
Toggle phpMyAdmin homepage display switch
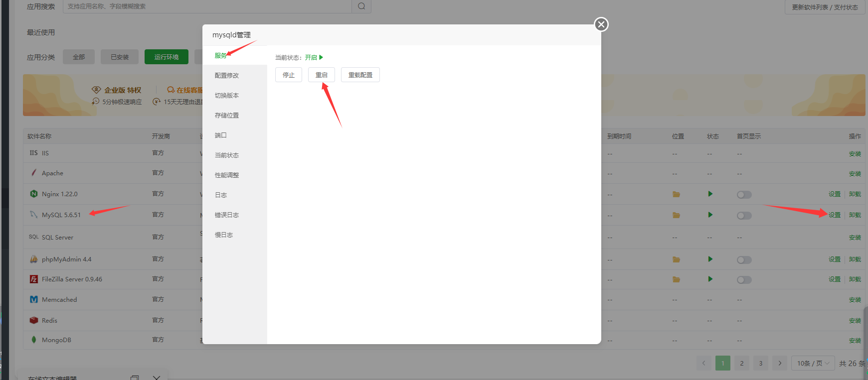pos(744,260)
